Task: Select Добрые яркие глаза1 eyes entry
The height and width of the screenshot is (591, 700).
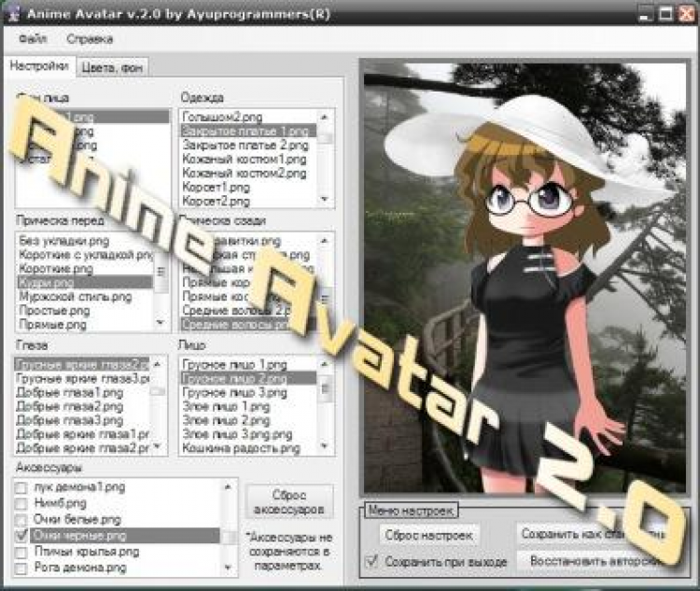Action: click(x=82, y=434)
